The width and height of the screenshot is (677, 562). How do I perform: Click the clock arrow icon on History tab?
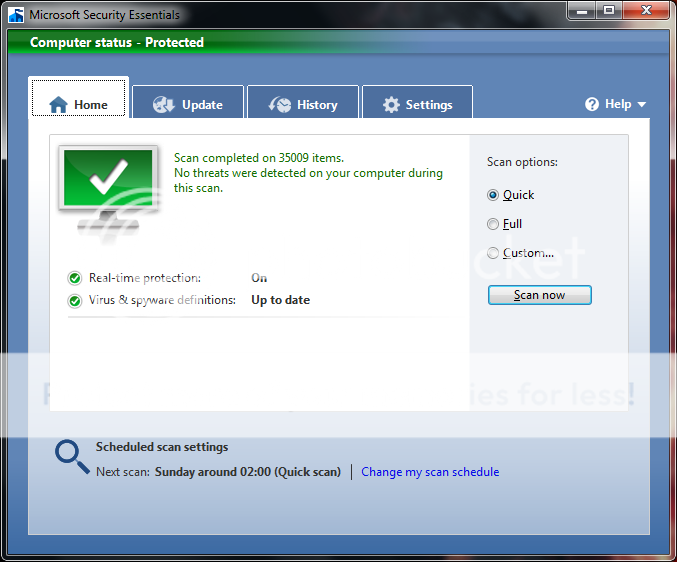click(x=280, y=104)
